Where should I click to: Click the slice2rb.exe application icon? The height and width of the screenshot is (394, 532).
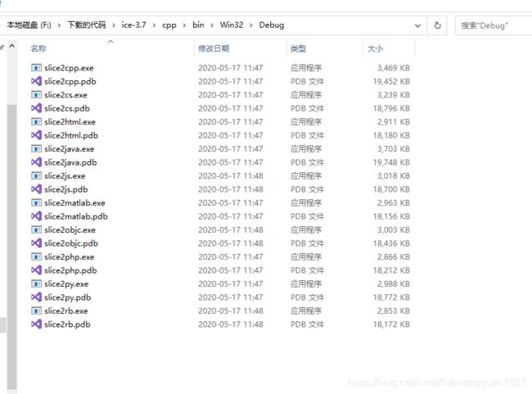click(36, 310)
